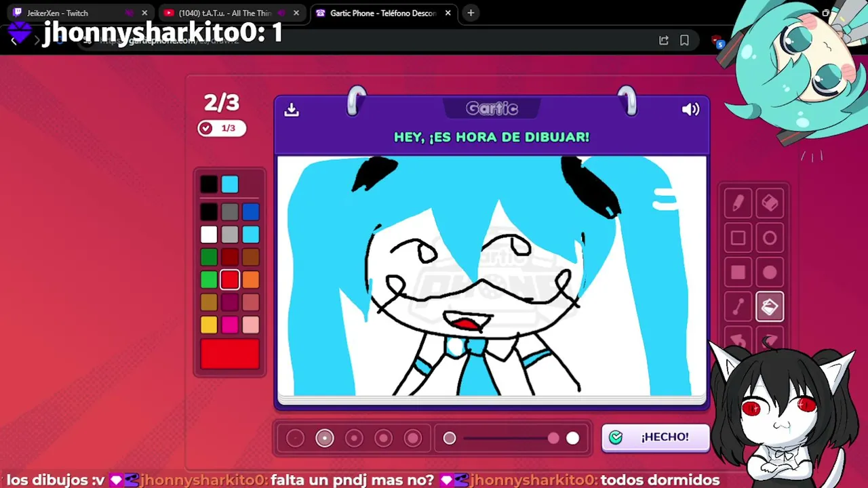868x488 pixels.
Task: Select the fourth brush size
Action: (x=383, y=439)
